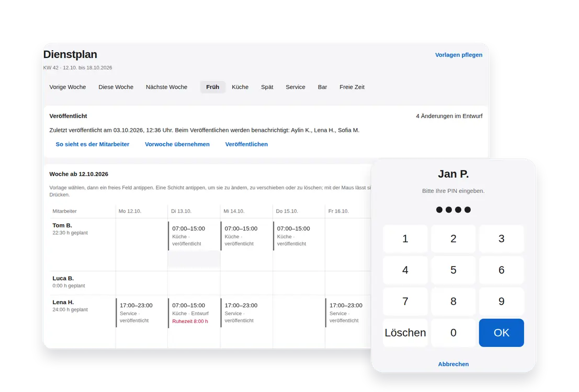Select employee name Lena H.
This screenshot has width=579, height=392.
[x=63, y=302]
